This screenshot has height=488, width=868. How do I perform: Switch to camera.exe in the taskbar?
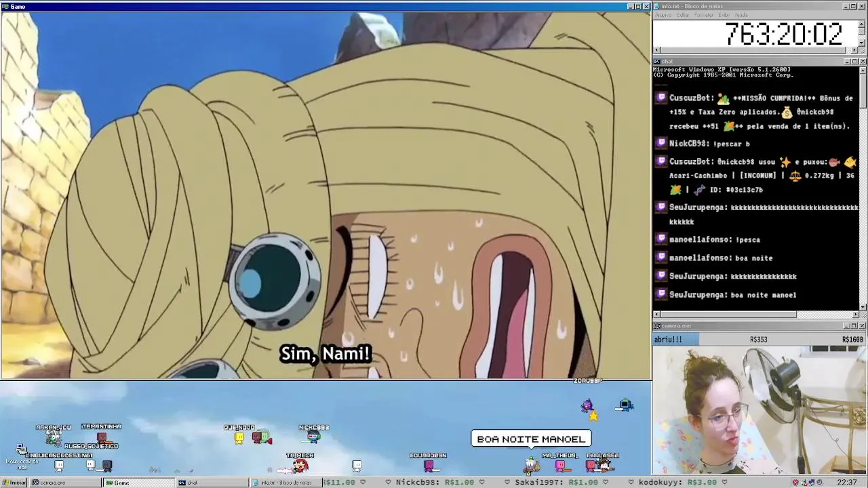click(x=64, y=483)
